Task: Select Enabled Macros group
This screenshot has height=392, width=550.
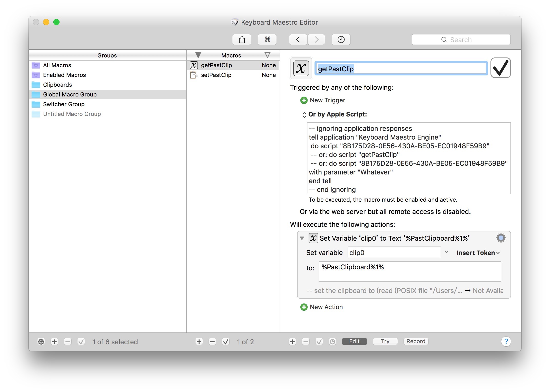Action: (x=107, y=75)
